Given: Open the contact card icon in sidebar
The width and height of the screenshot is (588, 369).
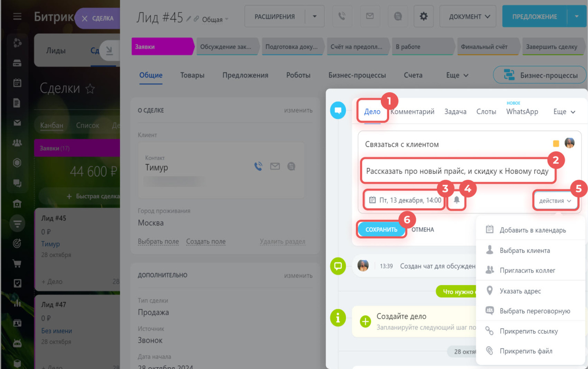Looking at the screenshot, I should pos(17,323).
